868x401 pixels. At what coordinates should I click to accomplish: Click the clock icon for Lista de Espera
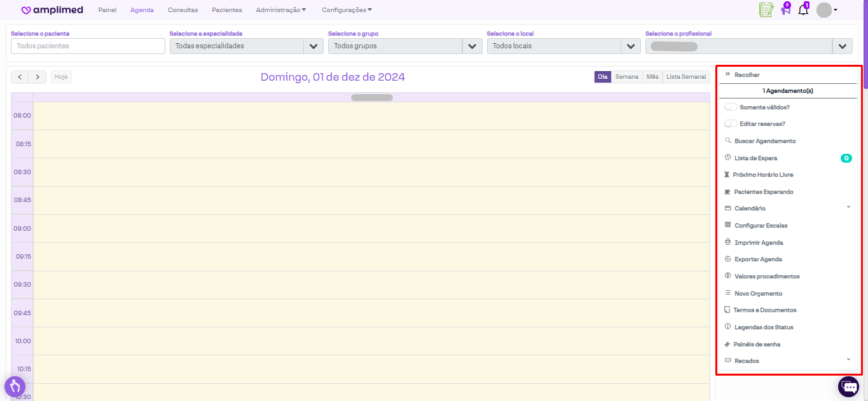728,158
